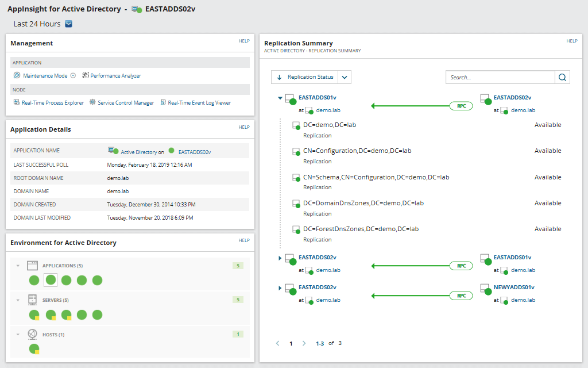The image size is (588, 368).
Task: Open the Replication Status sort dropdown
Action: coord(345,76)
